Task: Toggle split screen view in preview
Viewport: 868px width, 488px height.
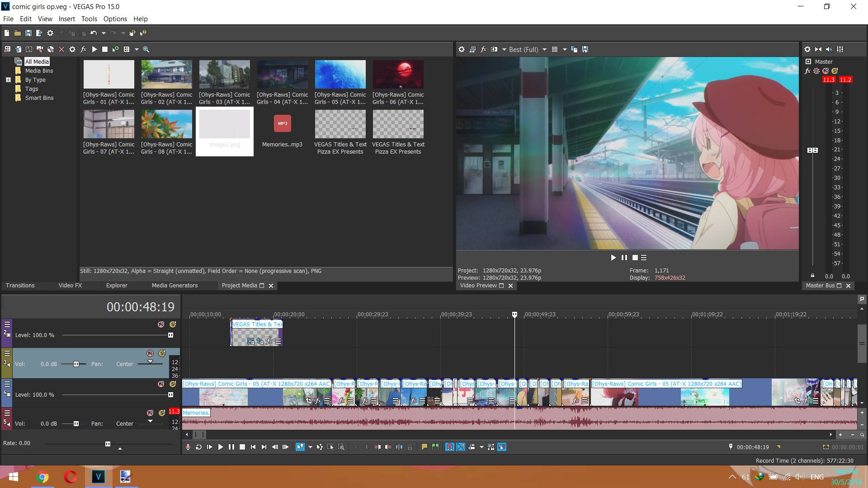Action: coord(494,49)
